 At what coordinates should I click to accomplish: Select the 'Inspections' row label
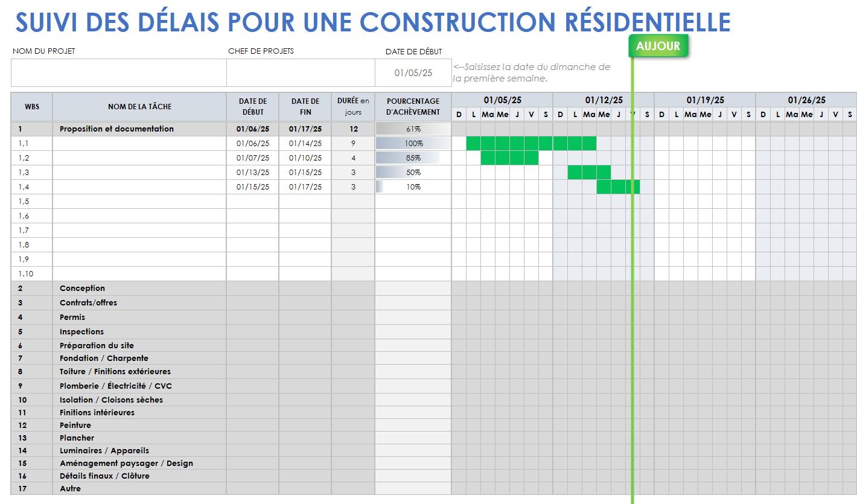click(81, 332)
